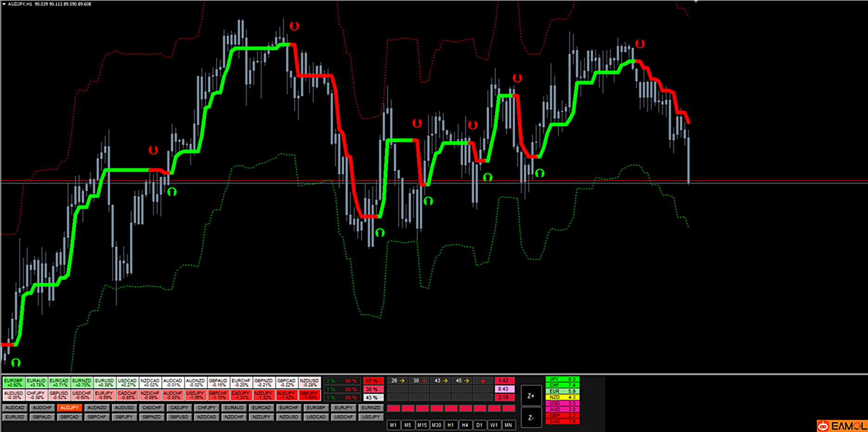The width and height of the screenshot is (868, 432).
Task: Click the red down arrow next to 30
Action: [424, 381]
